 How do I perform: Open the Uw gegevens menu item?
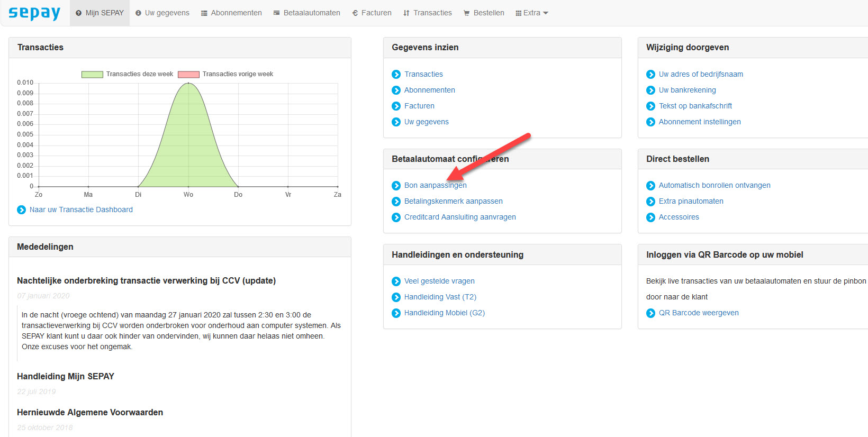pos(162,13)
